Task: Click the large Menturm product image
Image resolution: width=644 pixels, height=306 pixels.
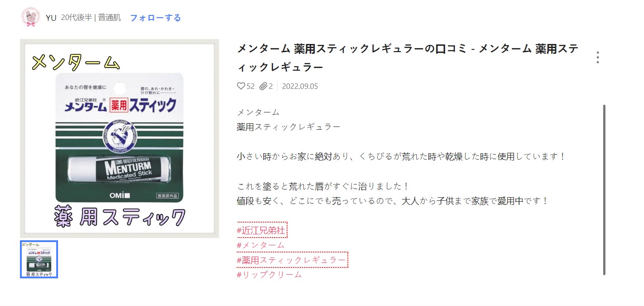Action: (x=120, y=138)
